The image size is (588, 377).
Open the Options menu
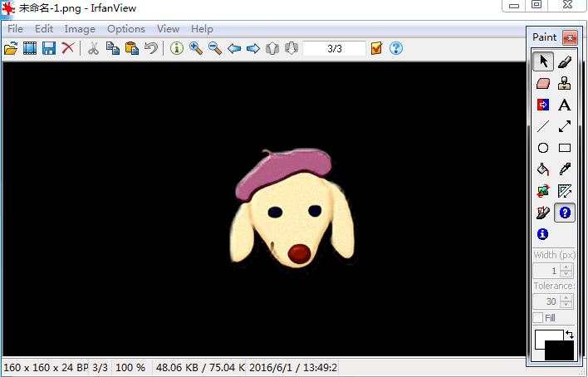pyautogui.click(x=126, y=29)
